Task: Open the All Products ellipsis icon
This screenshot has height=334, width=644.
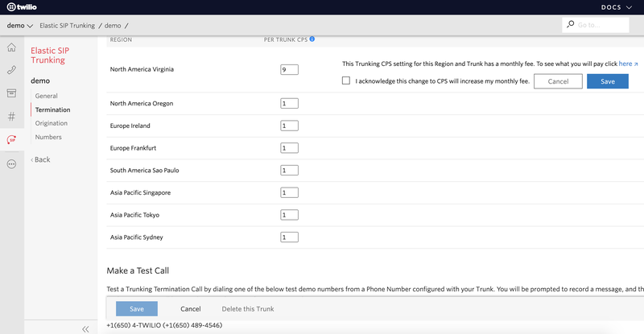Action: (11, 164)
